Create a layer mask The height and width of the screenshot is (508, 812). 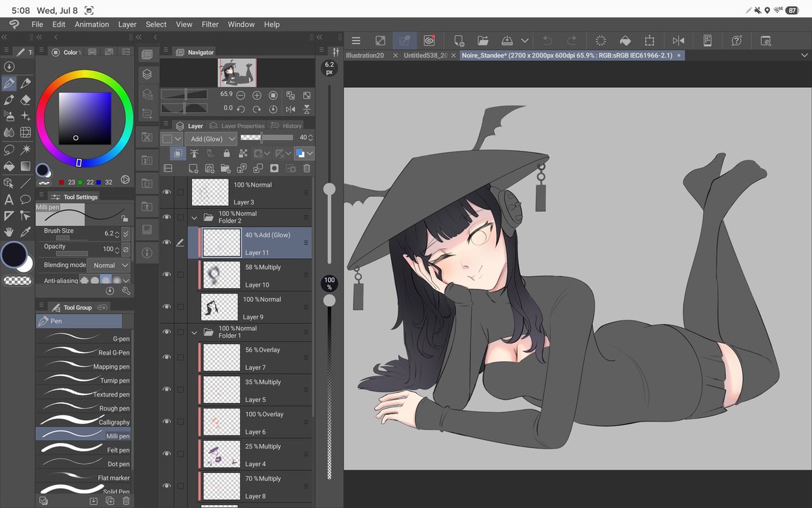pos(274,168)
